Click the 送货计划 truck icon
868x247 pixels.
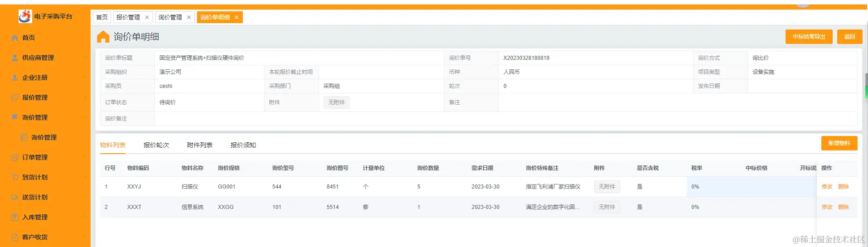[x=15, y=197]
